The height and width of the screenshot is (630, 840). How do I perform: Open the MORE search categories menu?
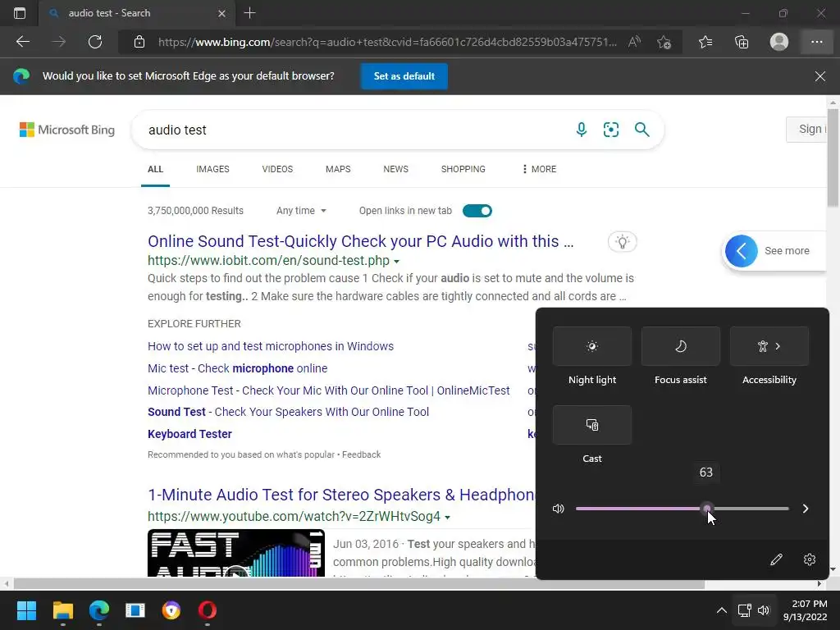(539, 169)
